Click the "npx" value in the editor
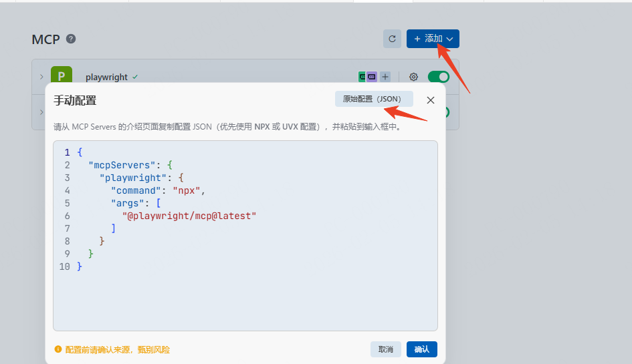This screenshot has height=364, width=632. [x=187, y=190]
